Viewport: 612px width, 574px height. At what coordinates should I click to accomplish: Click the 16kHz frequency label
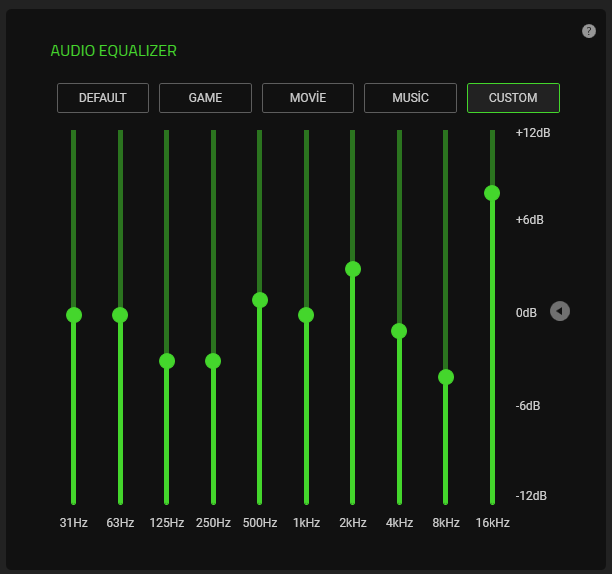pos(493,522)
